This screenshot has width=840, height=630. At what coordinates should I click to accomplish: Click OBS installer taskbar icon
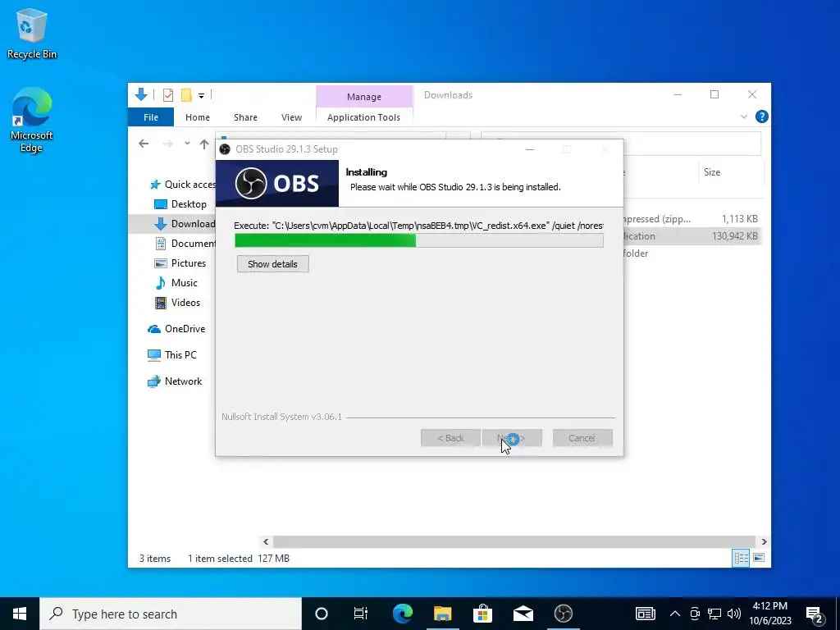click(x=563, y=614)
